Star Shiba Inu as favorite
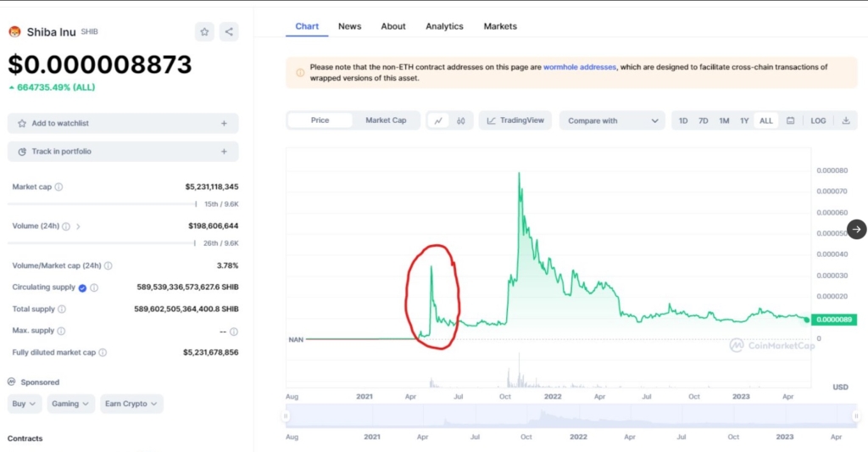Viewport: 868px width, 452px height. point(204,31)
